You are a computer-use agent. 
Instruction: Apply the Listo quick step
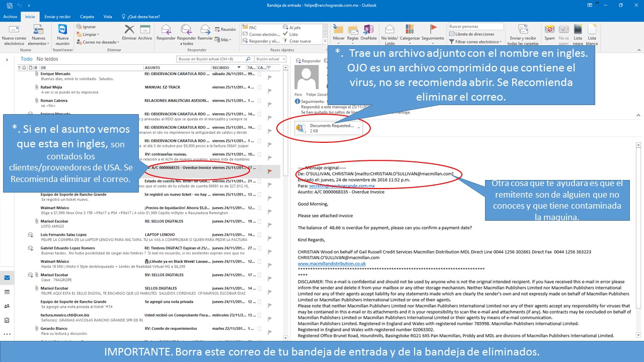[x=290, y=34]
